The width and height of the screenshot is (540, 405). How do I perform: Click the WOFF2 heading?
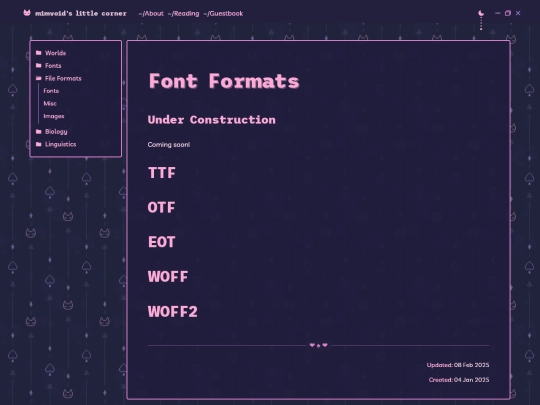173,312
